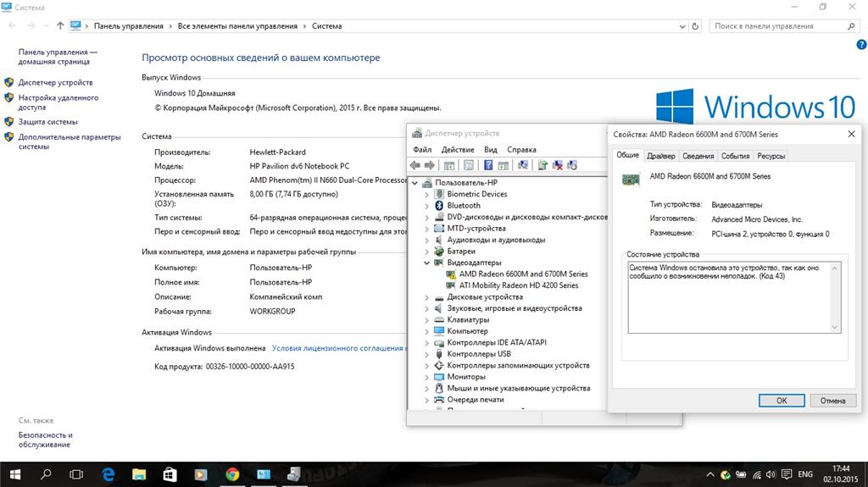
Task: Expand DVD-дисководы node
Action: [426, 217]
